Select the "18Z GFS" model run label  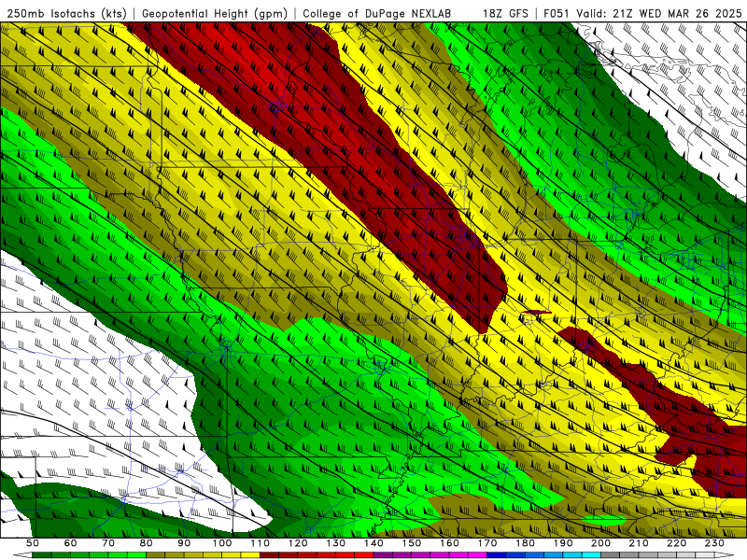coord(505,13)
